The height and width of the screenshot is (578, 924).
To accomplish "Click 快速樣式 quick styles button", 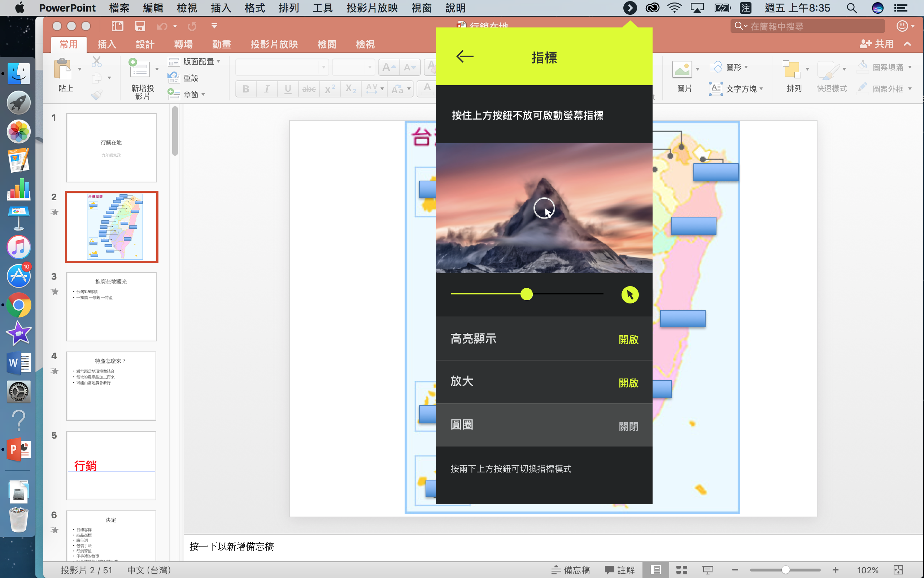I will (831, 77).
